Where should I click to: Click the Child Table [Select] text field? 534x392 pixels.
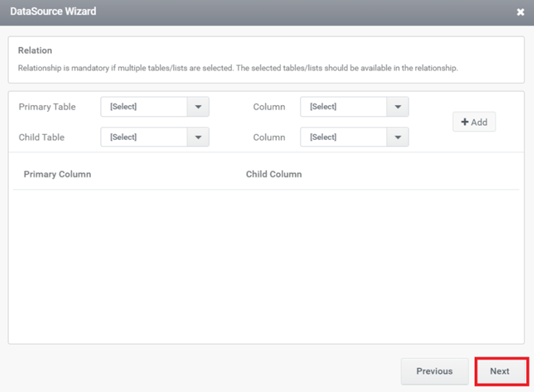click(x=144, y=137)
